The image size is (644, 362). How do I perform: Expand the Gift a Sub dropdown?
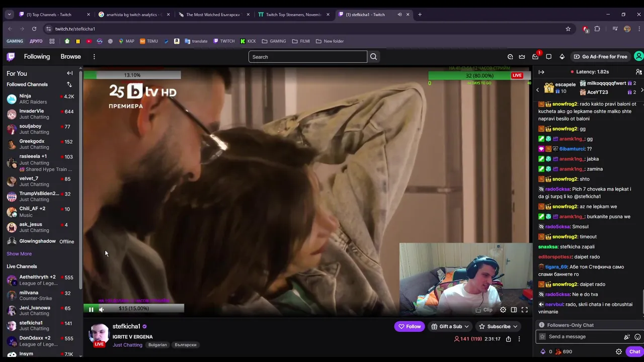tap(450, 327)
